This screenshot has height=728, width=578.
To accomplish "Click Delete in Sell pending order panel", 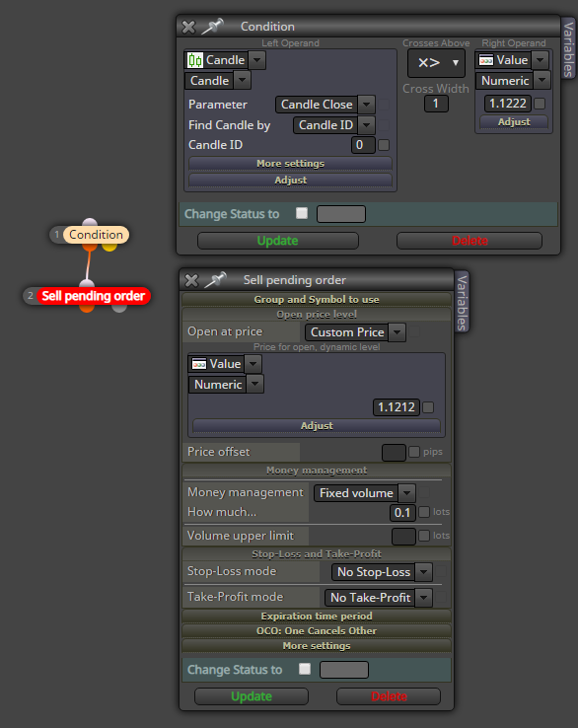I will tap(389, 696).
